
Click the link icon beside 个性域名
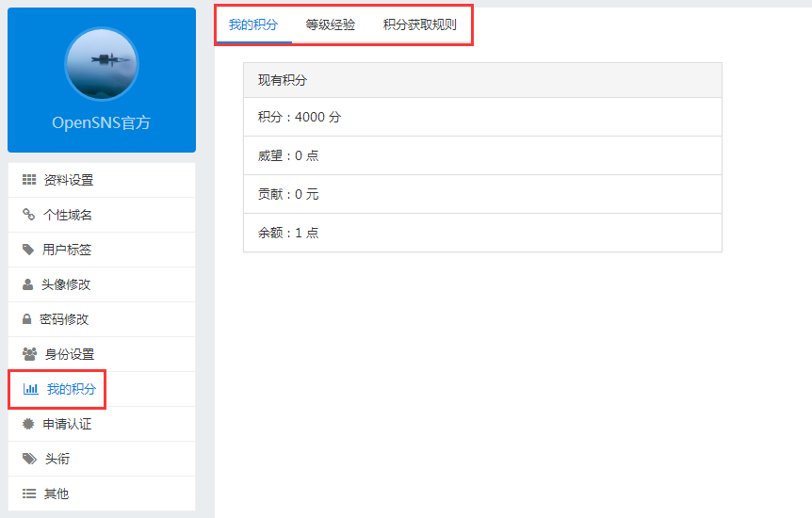(x=28, y=214)
